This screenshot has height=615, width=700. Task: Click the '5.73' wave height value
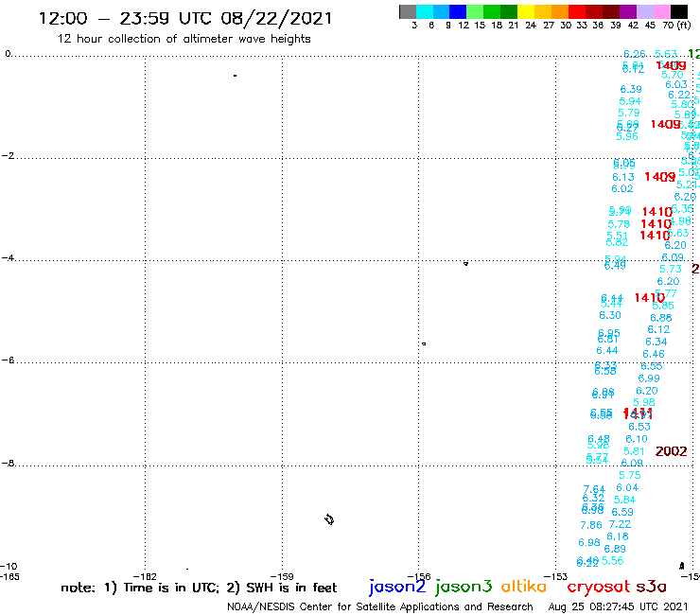click(671, 269)
